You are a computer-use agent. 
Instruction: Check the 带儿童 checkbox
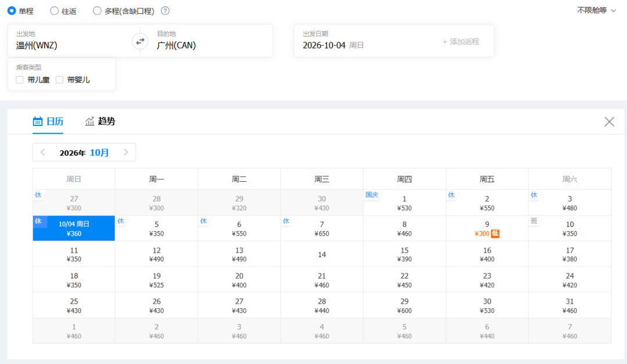point(20,80)
